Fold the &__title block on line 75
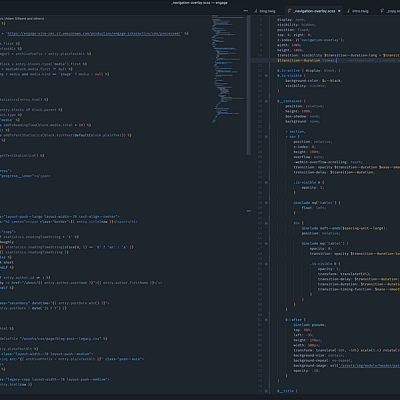 [x=266, y=391]
